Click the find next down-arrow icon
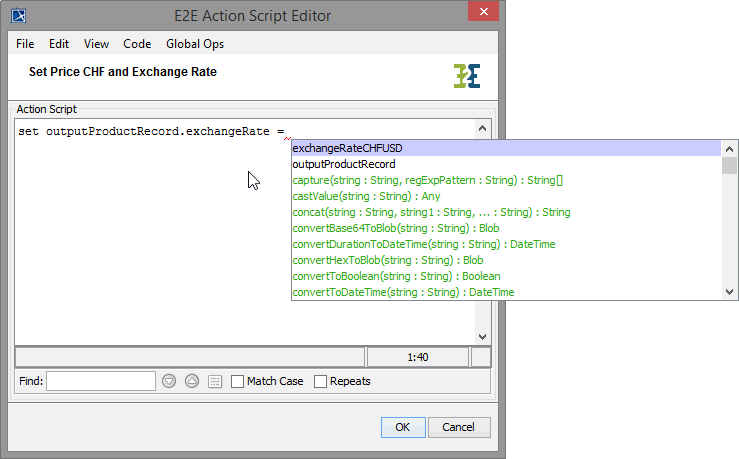 tap(169, 381)
